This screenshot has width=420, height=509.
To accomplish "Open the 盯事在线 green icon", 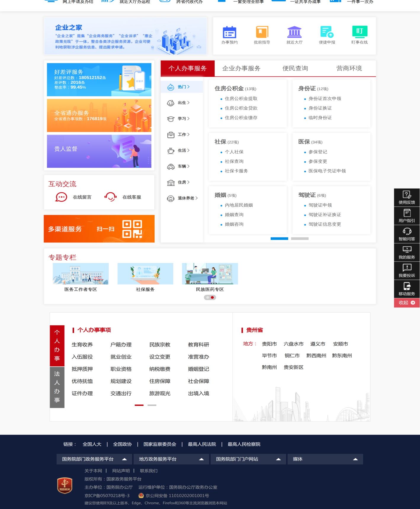I will pyautogui.click(x=360, y=32).
